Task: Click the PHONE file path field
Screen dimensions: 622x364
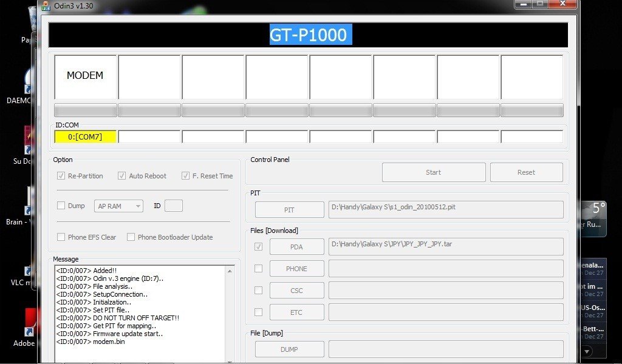Action: (446, 268)
